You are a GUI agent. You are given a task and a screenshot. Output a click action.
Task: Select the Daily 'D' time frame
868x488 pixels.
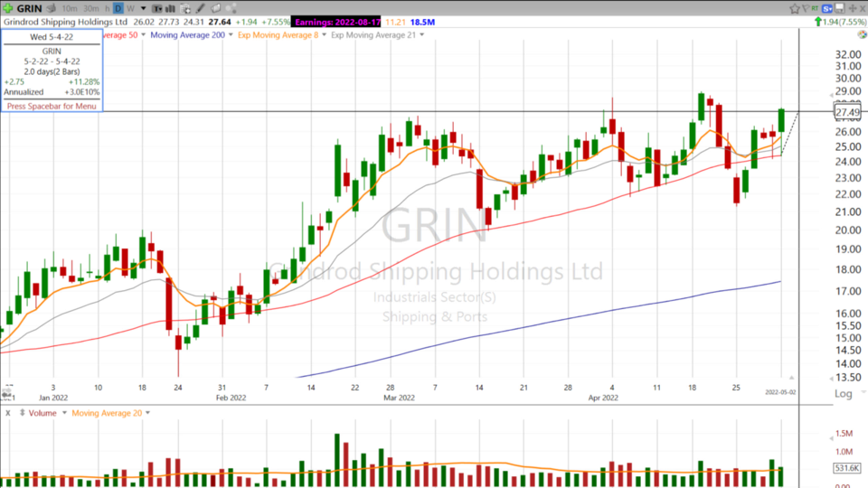[x=118, y=8]
